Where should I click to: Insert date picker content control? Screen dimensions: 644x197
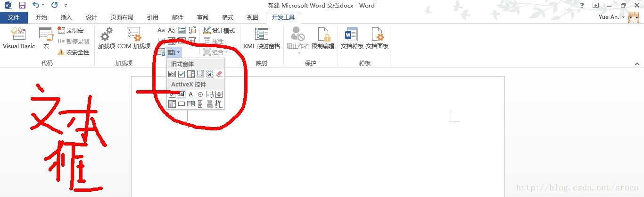192,41
